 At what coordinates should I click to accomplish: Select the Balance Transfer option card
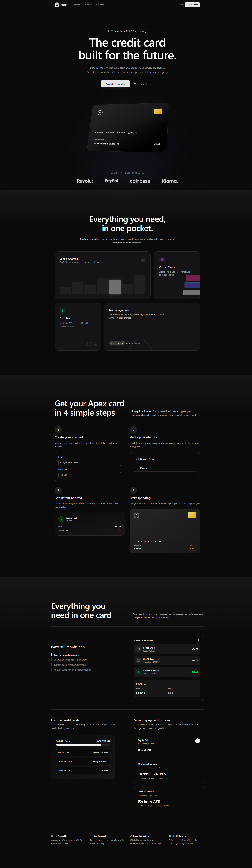pos(169,798)
